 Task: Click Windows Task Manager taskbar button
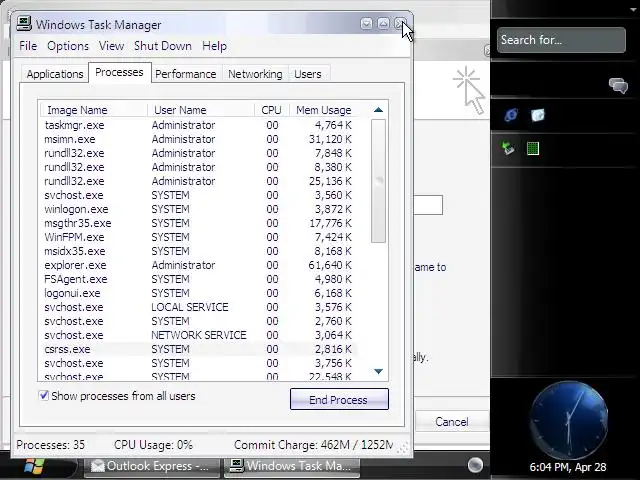pyautogui.click(x=291, y=466)
